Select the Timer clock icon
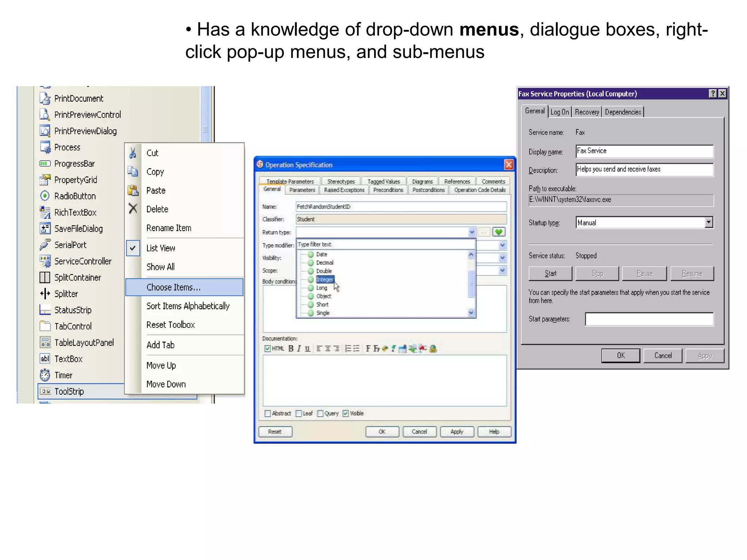 [x=45, y=375]
